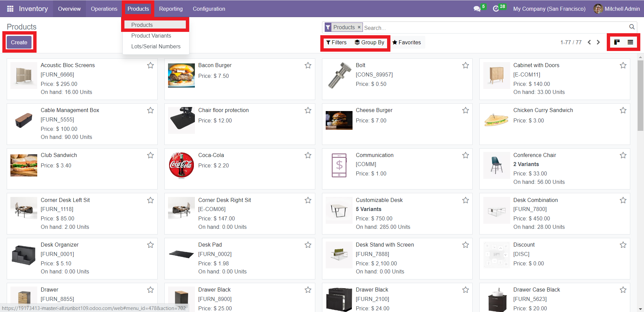Click in the Search input field
644x312 pixels.
495,28
